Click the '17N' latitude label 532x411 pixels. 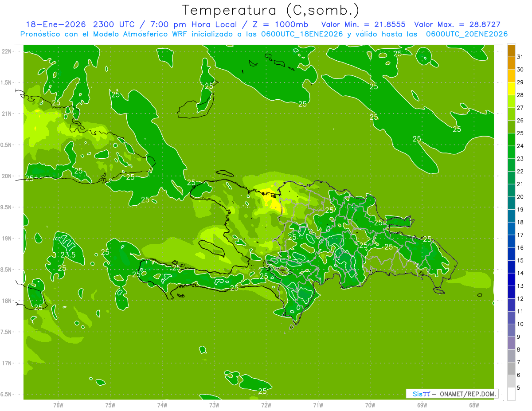[x=7, y=363]
